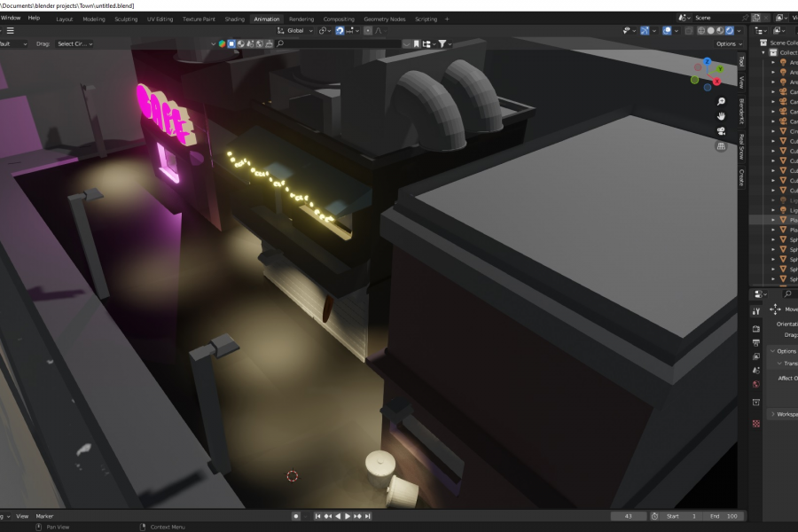Expand the Workspace panel in properties
Image resolution: width=798 pixels, height=532 pixels.
[x=772, y=414]
